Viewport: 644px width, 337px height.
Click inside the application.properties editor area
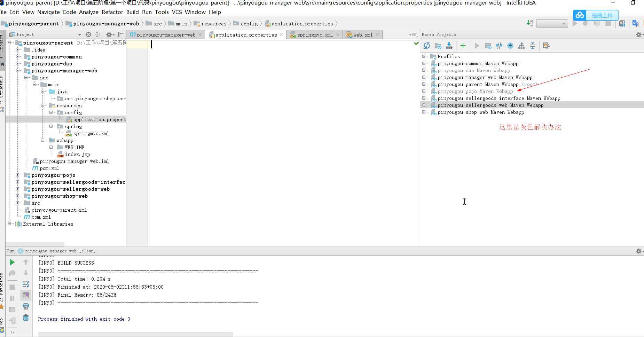click(284, 143)
